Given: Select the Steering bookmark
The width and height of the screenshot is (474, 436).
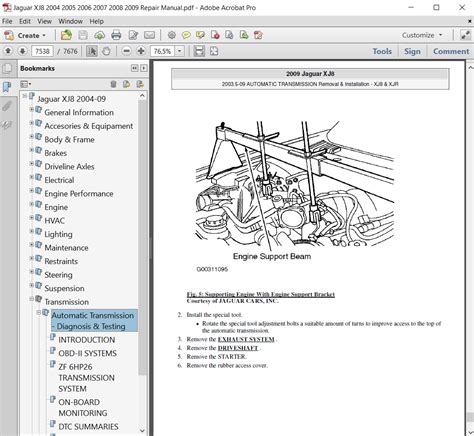Looking at the screenshot, I should pyautogui.click(x=58, y=275).
